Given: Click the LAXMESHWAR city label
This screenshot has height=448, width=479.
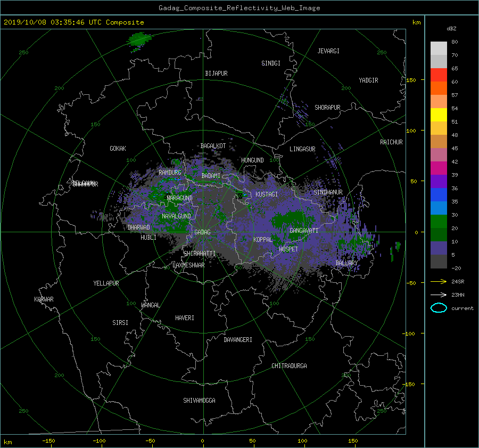Looking at the screenshot, I should click(x=188, y=265).
